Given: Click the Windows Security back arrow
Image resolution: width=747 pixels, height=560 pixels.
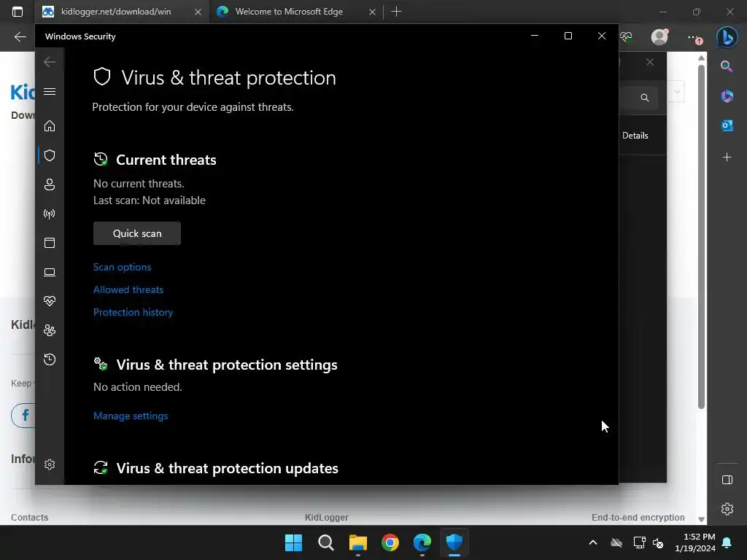Looking at the screenshot, I should (50, 62).
